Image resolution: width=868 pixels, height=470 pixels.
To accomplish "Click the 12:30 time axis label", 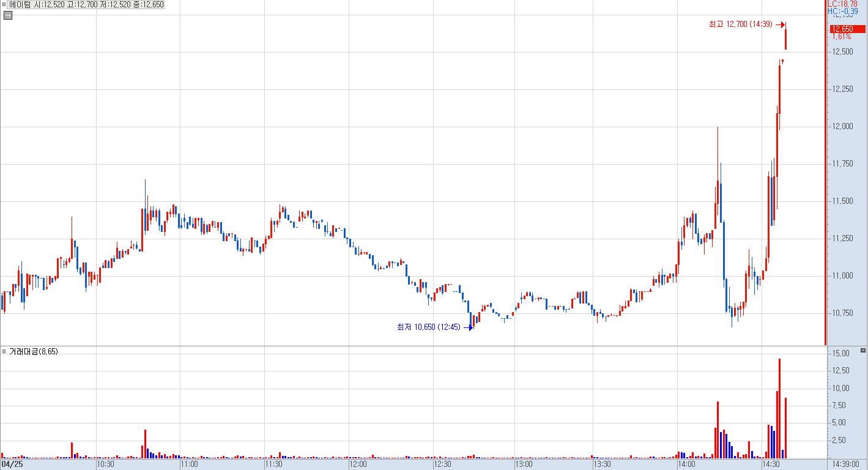I will click(442, 465).
